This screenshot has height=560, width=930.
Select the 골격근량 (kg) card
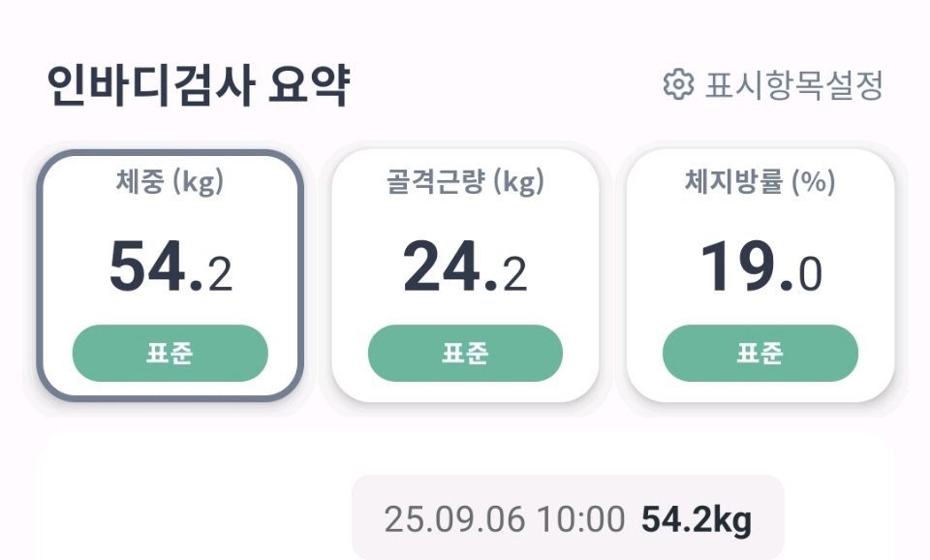pos(465,276)
